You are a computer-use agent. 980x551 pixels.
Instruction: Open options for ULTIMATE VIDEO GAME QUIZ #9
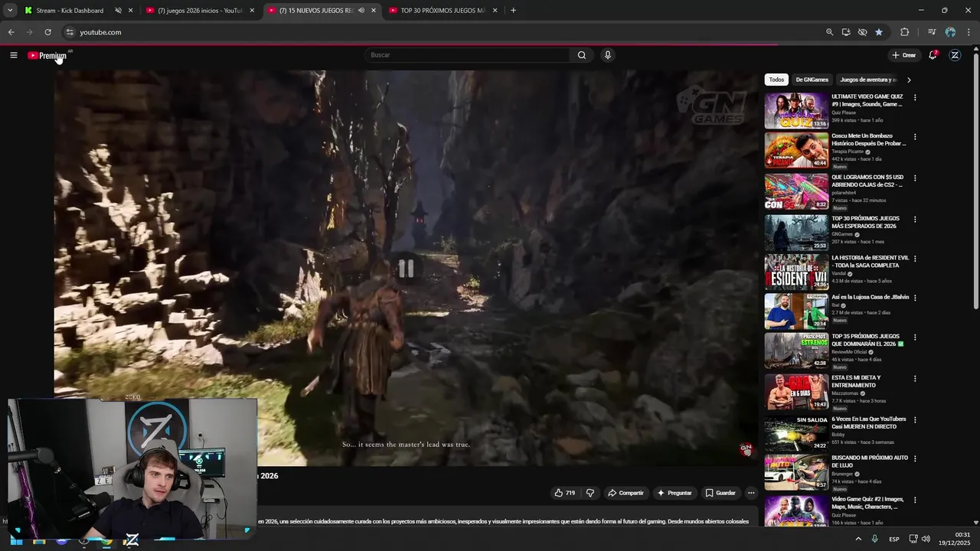pyautogui.click(x=915, y=98)
